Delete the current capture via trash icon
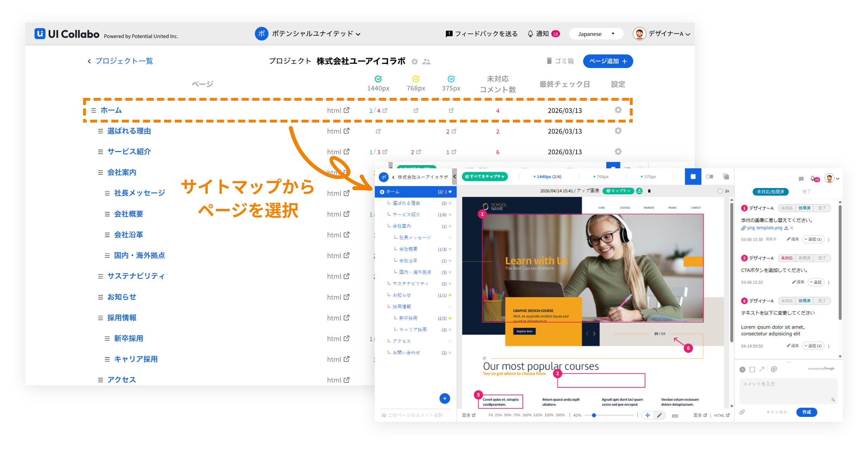Viewport: 868px width, 450px height. click(649, 191)
